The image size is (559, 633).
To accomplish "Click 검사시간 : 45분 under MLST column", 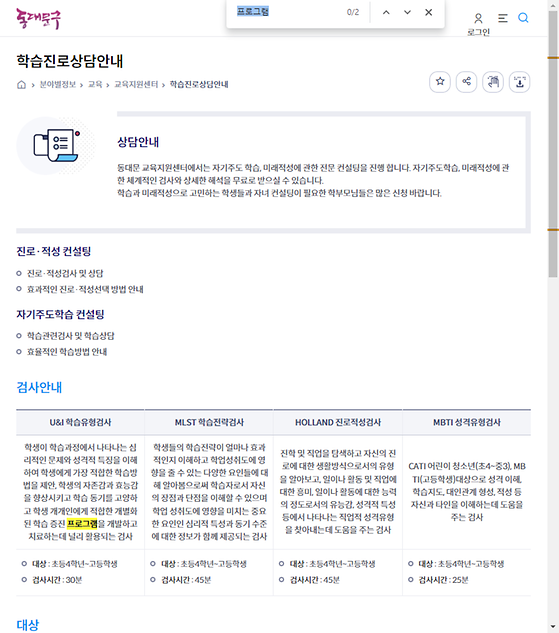I will [x=186, y=580].
